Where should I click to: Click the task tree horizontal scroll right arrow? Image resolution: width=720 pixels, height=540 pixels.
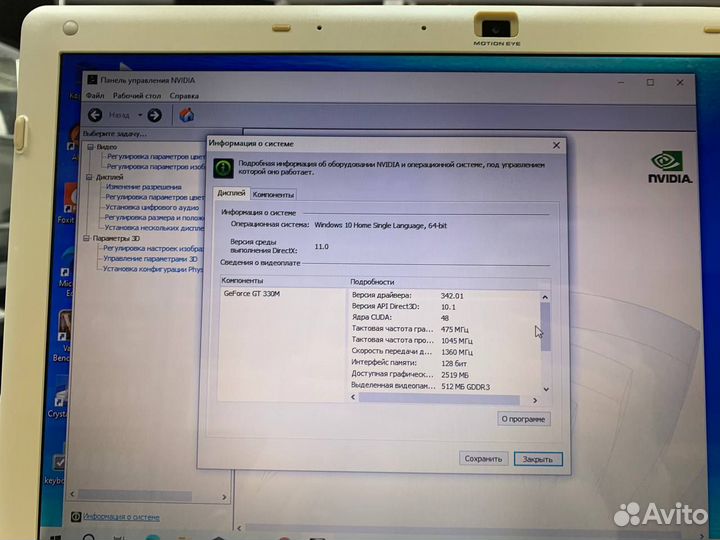tap(224, 497)
